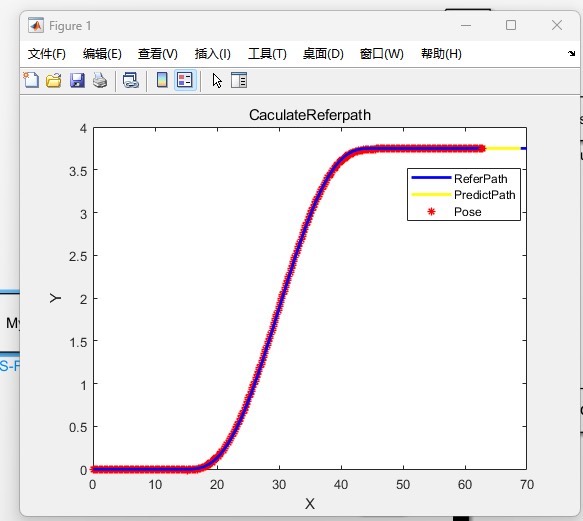
Task: Open the 工具(T) menu
Action: pos(267,54)
